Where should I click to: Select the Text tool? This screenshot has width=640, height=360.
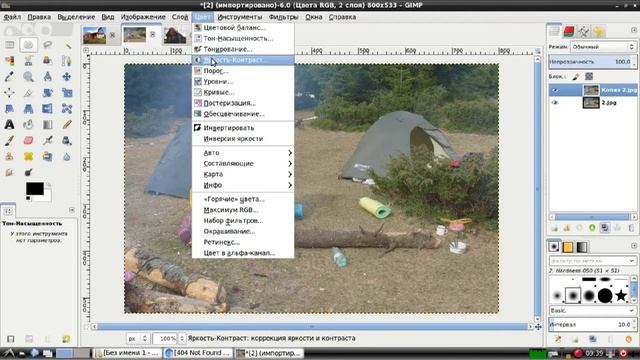click(9, 124)
